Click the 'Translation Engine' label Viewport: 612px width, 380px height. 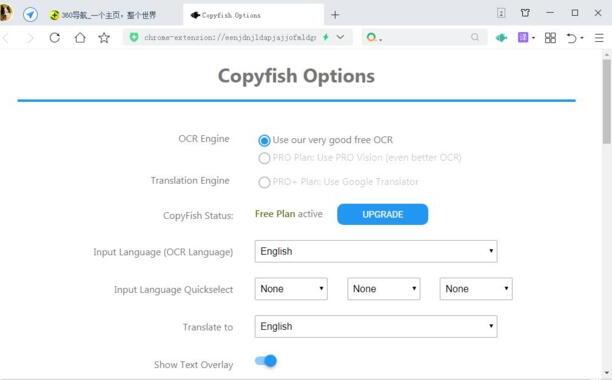(190, 181)
